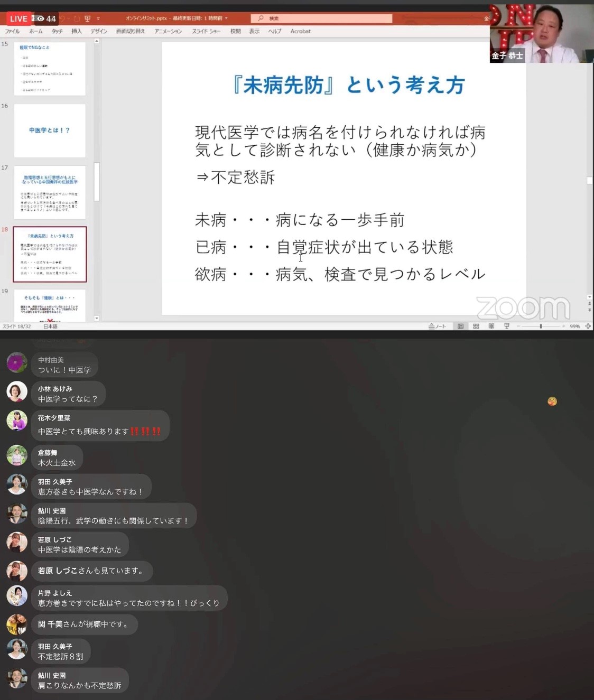Click the floating emoji reaction
The width and height of the screenshot is (594, 700).
click(552, 402)
